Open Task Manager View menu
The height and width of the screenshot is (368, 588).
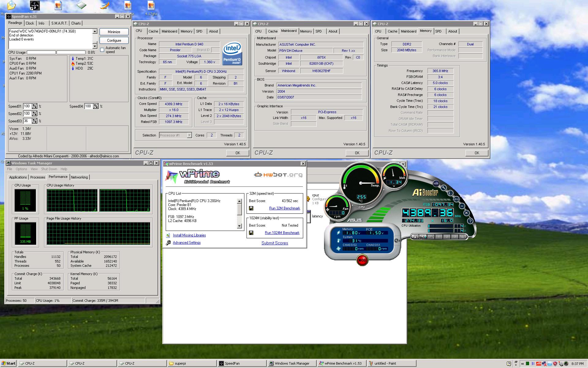tap(34, 169)
